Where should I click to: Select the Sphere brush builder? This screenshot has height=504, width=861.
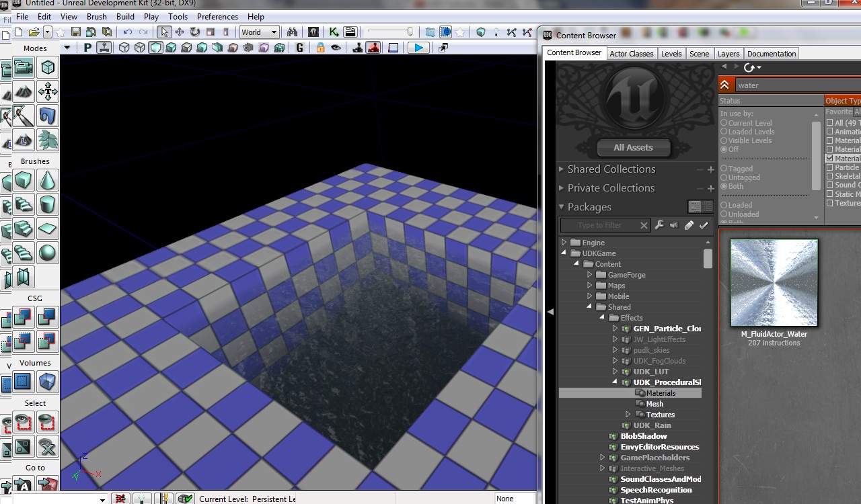coord(47,253)
